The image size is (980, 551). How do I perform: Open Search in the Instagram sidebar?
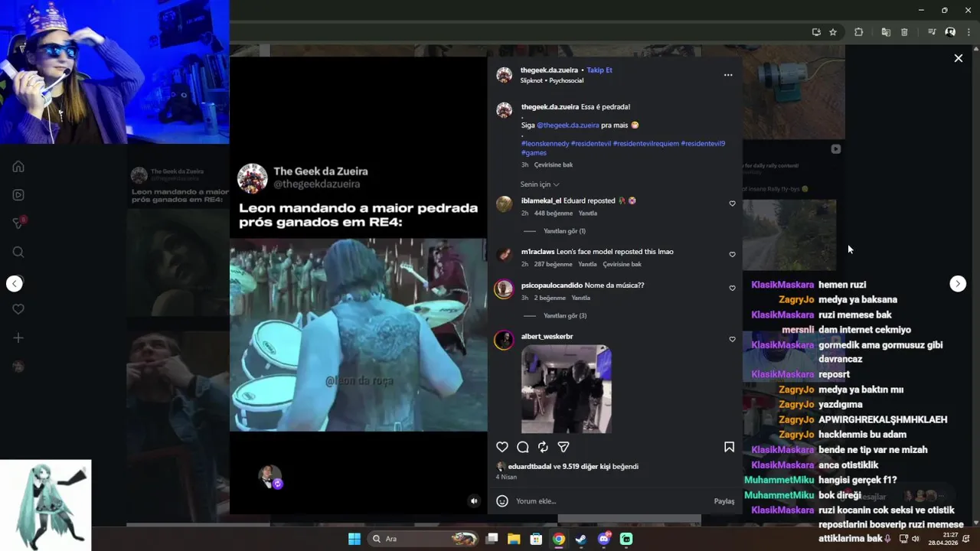(x=18, y=252)
